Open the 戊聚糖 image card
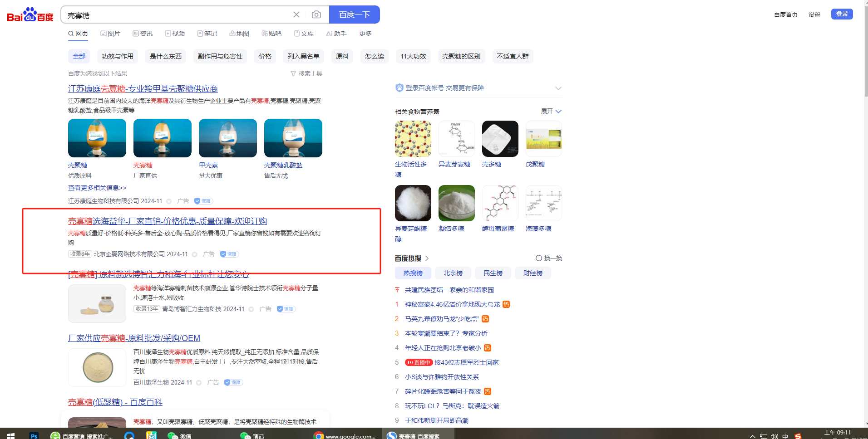The height and width of the screenshot is (439, 868). click(x=544, y=139)
